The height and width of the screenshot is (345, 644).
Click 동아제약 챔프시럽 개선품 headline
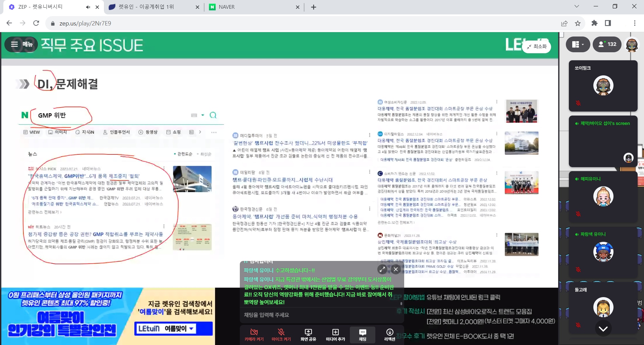tap(295, 217)
